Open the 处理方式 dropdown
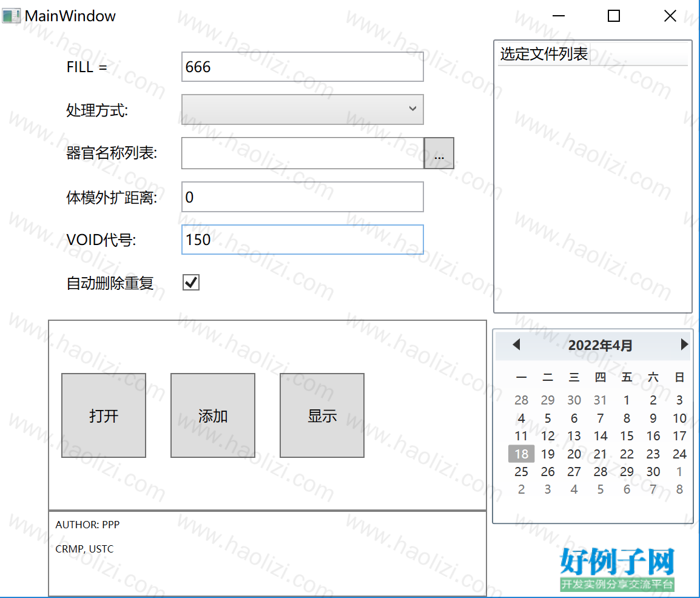The height and width of the screenshot is (598, 700). pos(302,109)
